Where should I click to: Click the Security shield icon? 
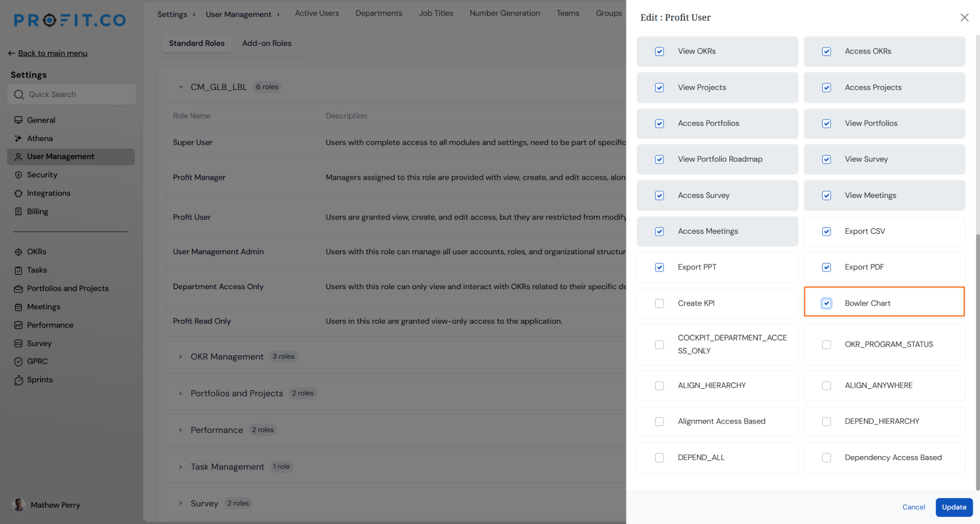(x=18, y=175)
